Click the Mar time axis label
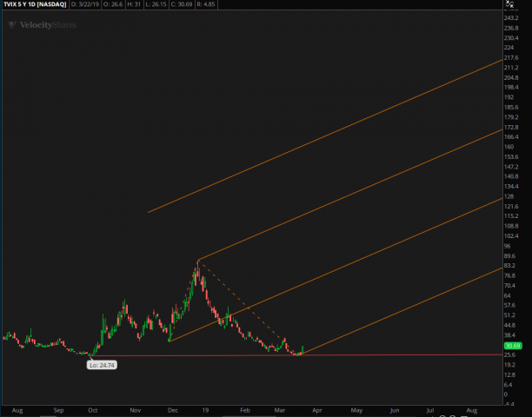This screenshot has width=532, height=417. pos(280,410)
